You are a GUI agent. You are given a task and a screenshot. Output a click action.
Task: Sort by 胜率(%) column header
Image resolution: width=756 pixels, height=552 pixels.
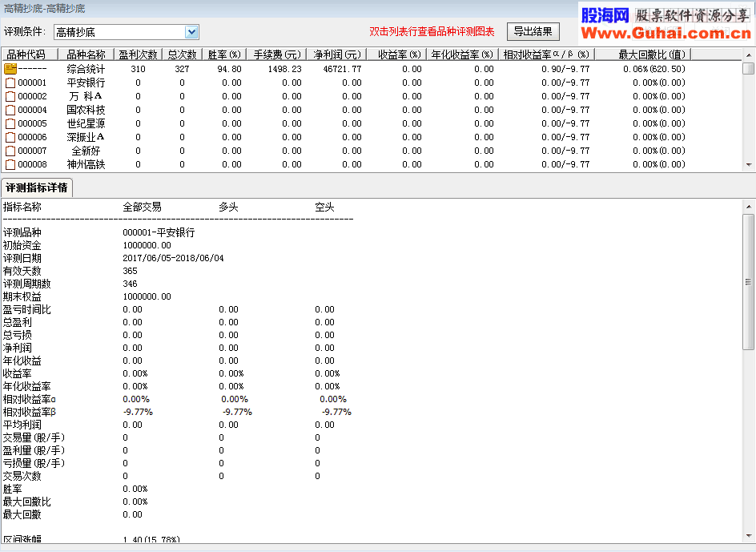tap(224, 54)
